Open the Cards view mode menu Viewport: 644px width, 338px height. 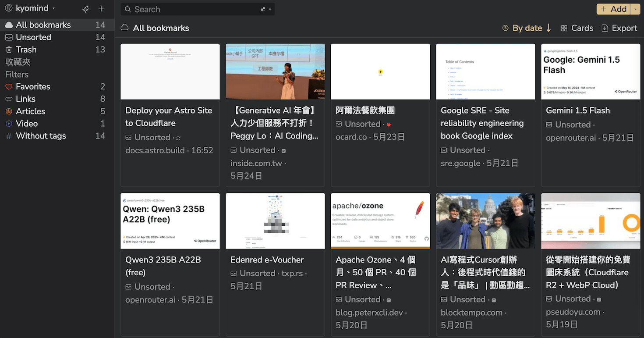577,28
